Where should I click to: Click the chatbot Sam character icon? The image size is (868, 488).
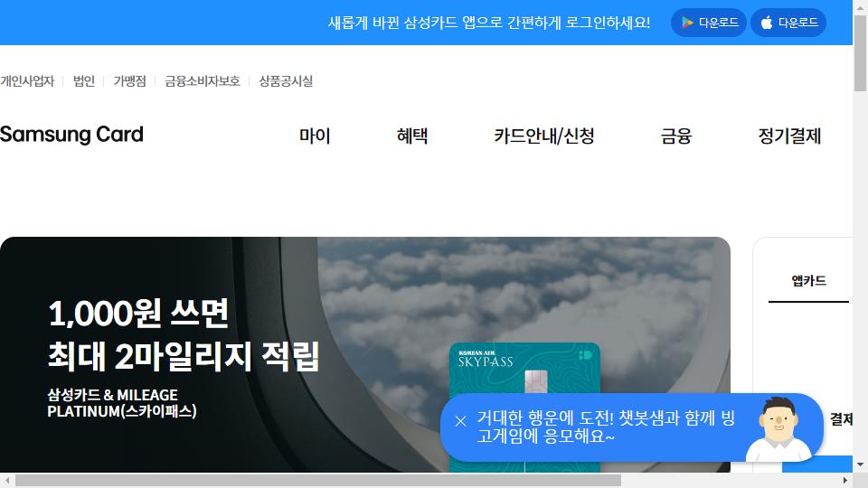[x=779, y=429]
